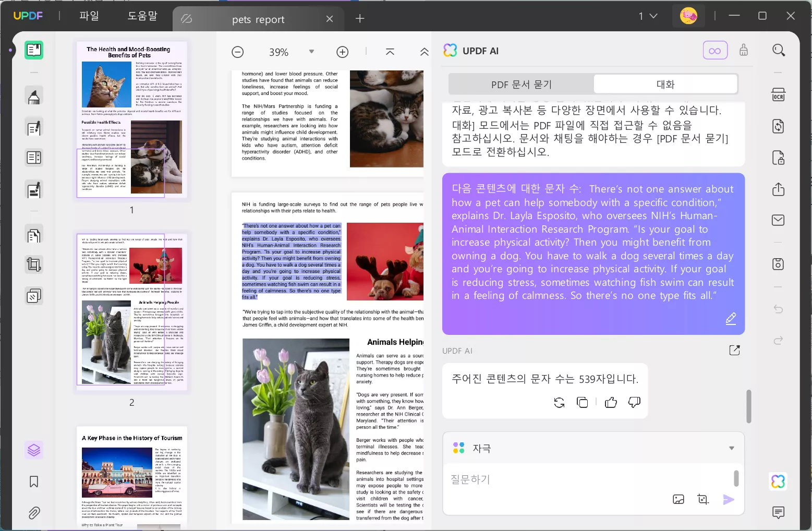Open the Attachments paperclip panel
The image size is (812, 531).
click(34, 513)
